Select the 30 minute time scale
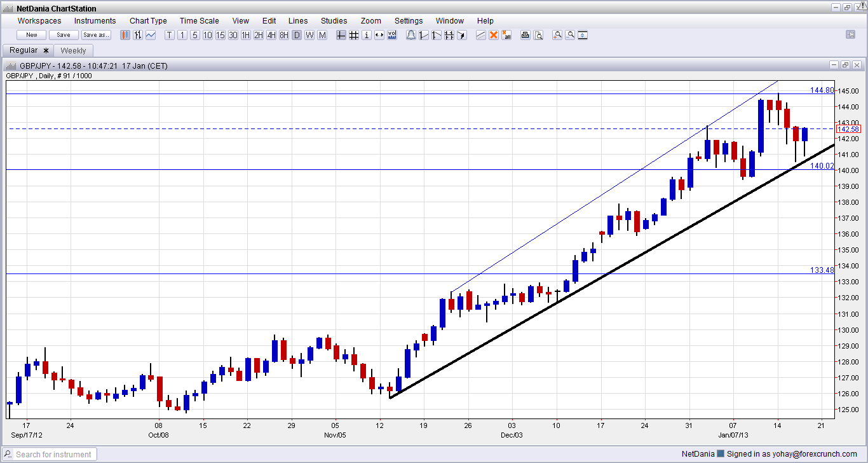Screen dimensions: 868x463 pos(233,35)
